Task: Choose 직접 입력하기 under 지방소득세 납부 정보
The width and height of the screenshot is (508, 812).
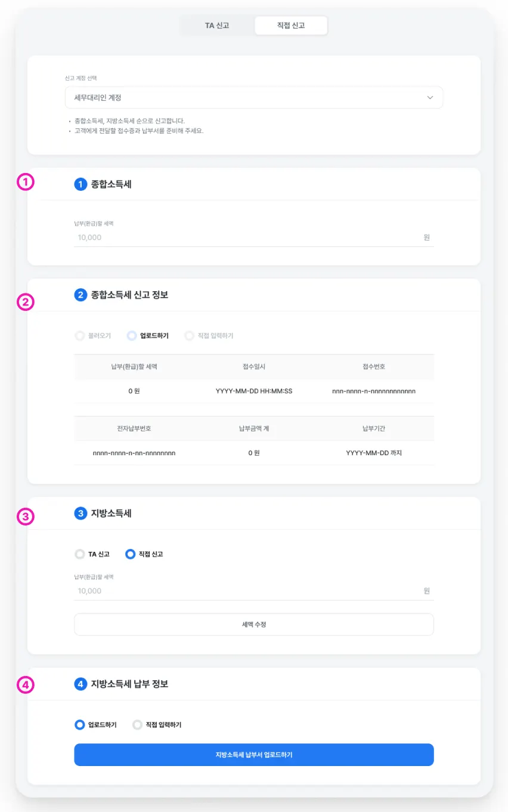Action: (x=138, y=725)
